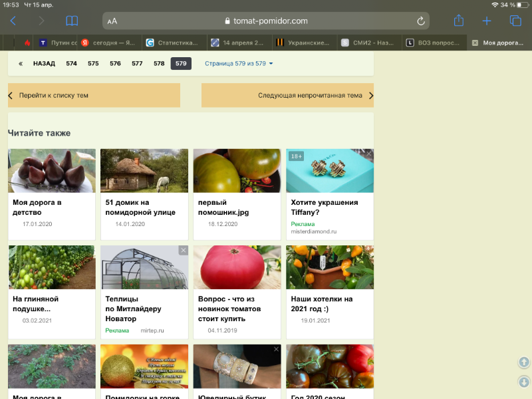This screenshot has height=399, width=532.
Task: Close the Tiffany ad with X
Action: pyautogui.click(x=369, y=154)
